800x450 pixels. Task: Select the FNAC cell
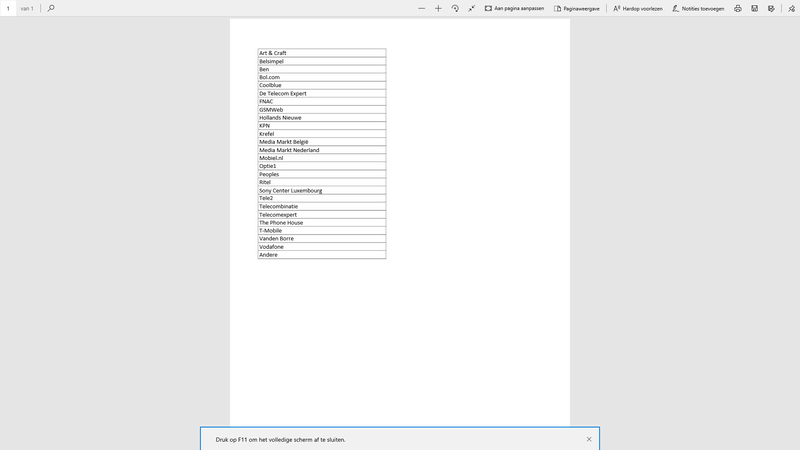[x=321, y=102]
